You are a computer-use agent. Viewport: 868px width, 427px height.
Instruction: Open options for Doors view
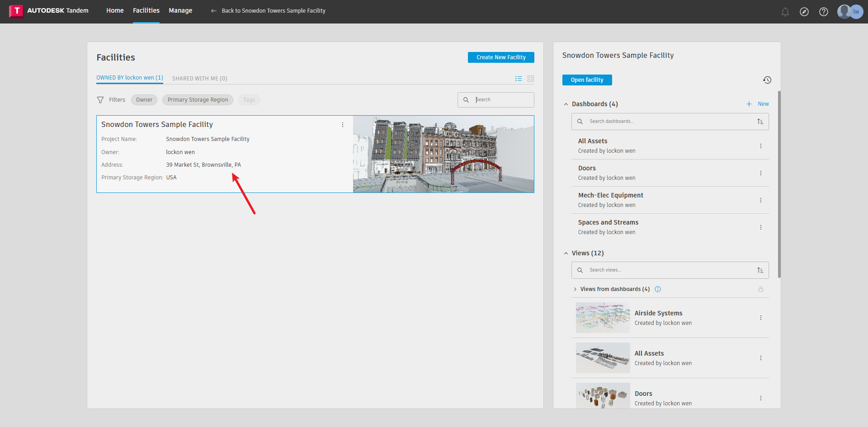pyautogui.click(x=761, y=398)
